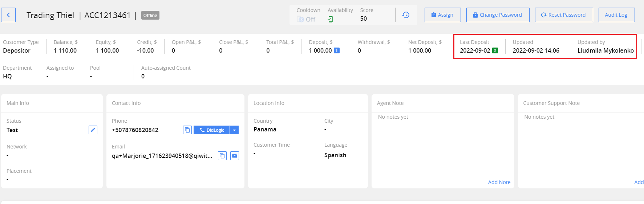Click the Status value Test
644x204 pixels.
point(12,130)
